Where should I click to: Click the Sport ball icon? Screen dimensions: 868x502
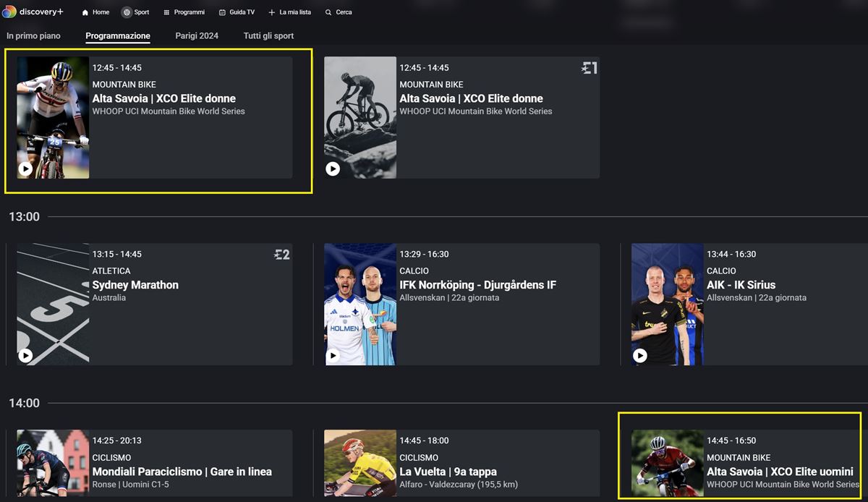tap(127, 12)
